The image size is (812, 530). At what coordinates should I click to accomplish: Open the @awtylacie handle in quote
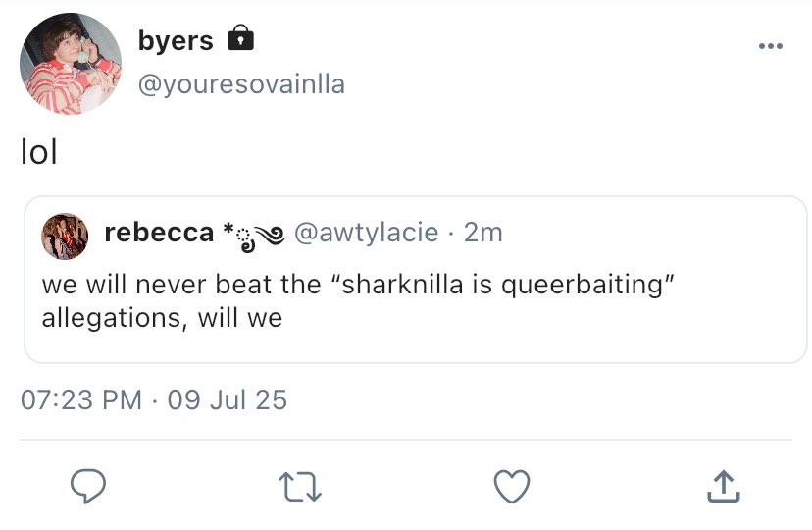click(366, 233)
